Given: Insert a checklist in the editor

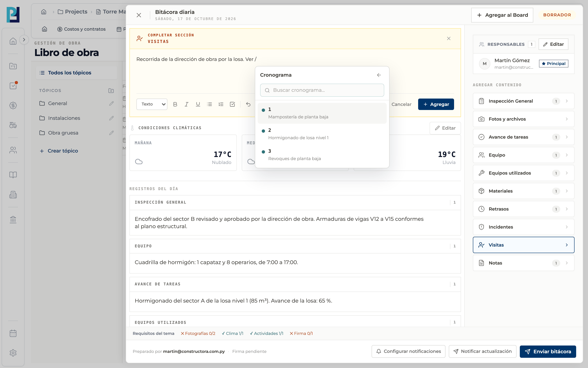Looking at the screenshot, I should [232, 104].
